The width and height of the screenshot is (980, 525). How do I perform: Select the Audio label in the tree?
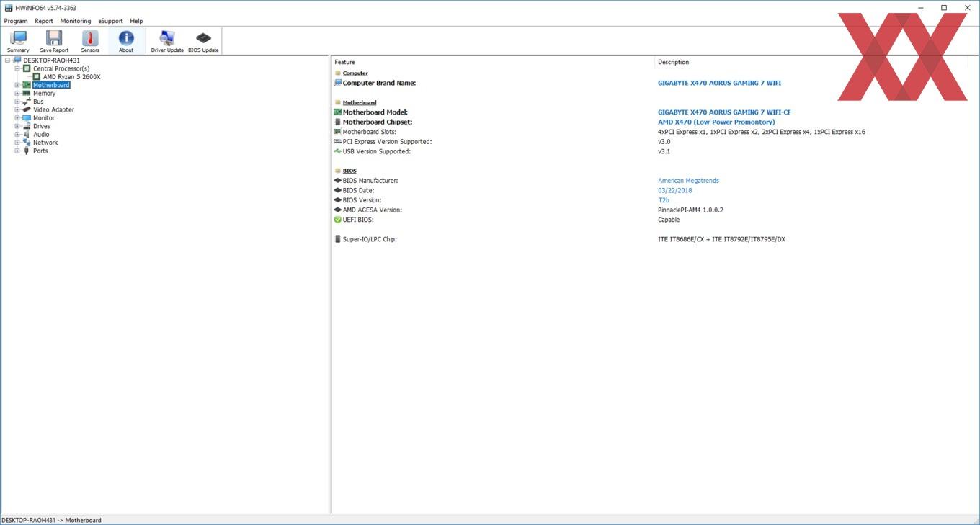[x=41, y=135]
